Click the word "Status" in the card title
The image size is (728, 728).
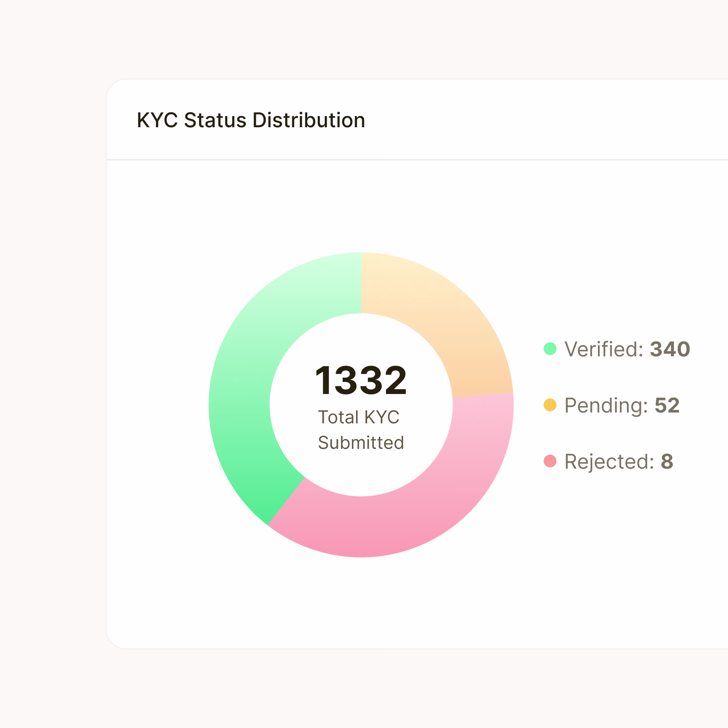click(215, 120)
